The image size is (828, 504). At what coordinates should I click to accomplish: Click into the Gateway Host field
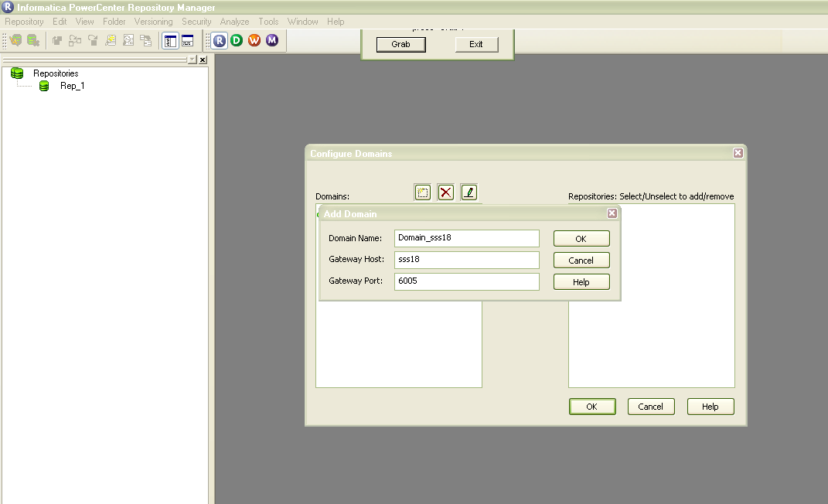coord(467,260)
